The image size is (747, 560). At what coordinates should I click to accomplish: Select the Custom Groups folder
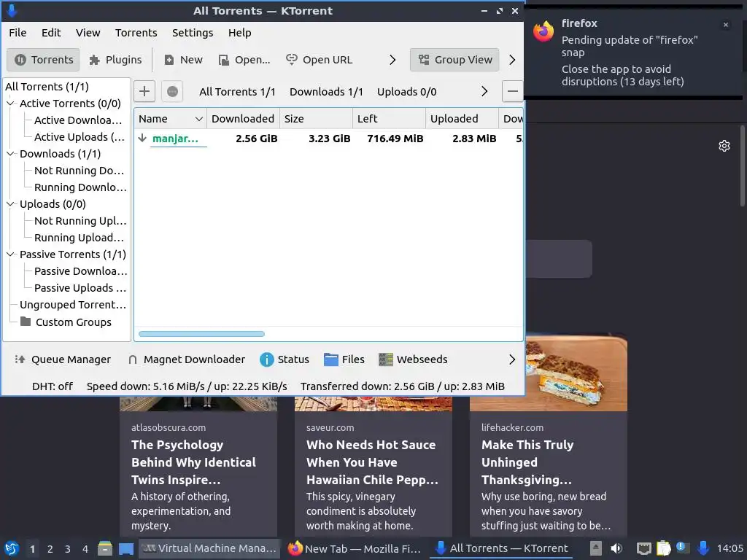(x=66, y=322)
